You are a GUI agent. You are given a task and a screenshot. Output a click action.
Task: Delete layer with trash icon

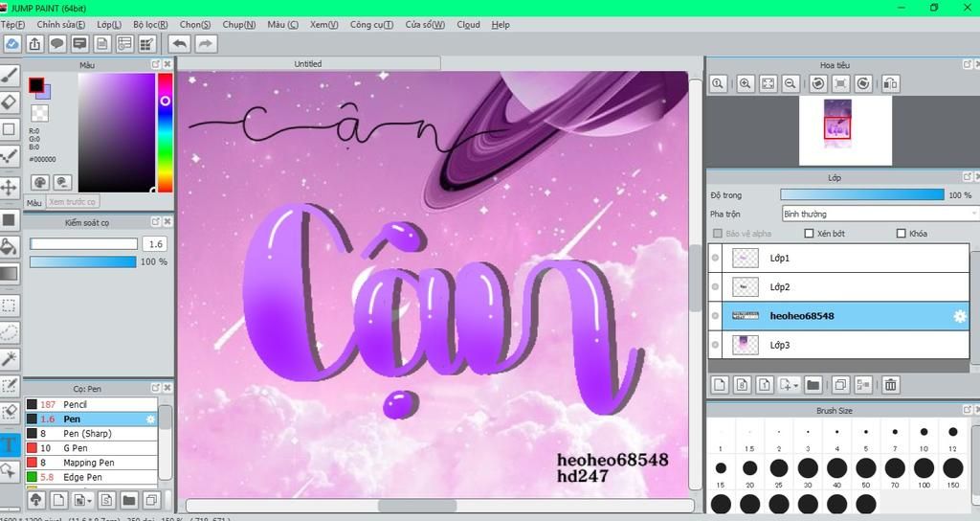point(891,385)
